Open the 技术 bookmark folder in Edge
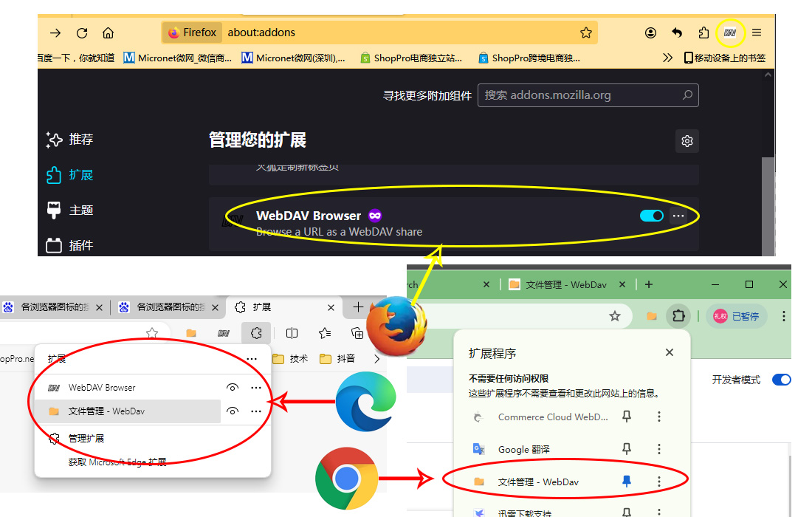 [290, 358]
